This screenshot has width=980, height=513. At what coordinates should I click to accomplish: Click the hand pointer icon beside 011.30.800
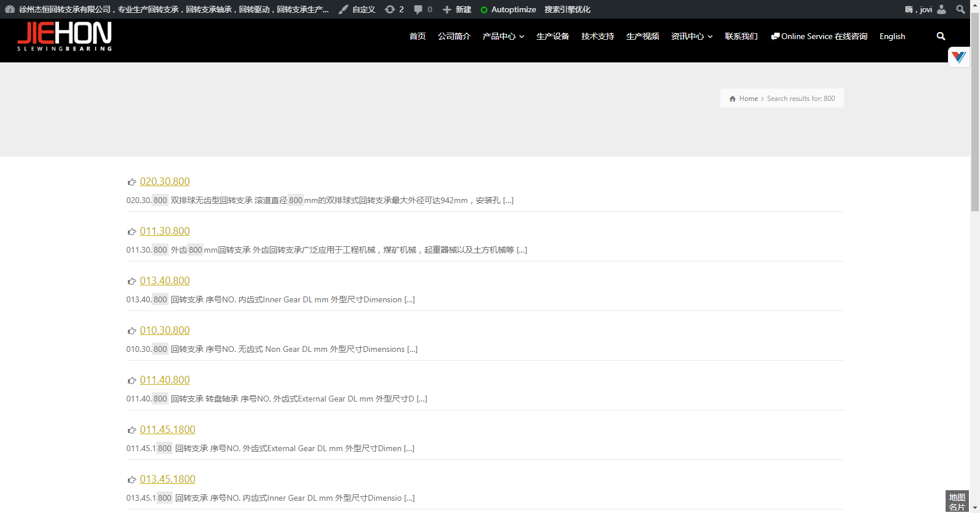(132, 232)
